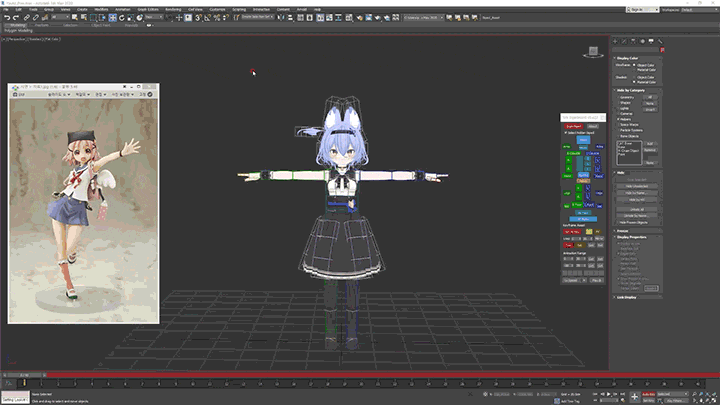Click the All button in Hide by Category
The width and height of the screenshot is (720, 405).
click(x=650, y=97)
